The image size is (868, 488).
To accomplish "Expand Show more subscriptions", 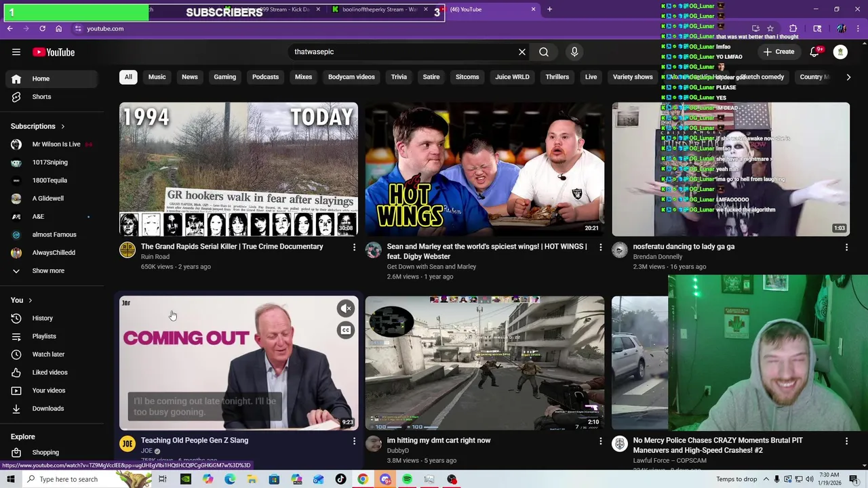I will [x=52, y=270].
